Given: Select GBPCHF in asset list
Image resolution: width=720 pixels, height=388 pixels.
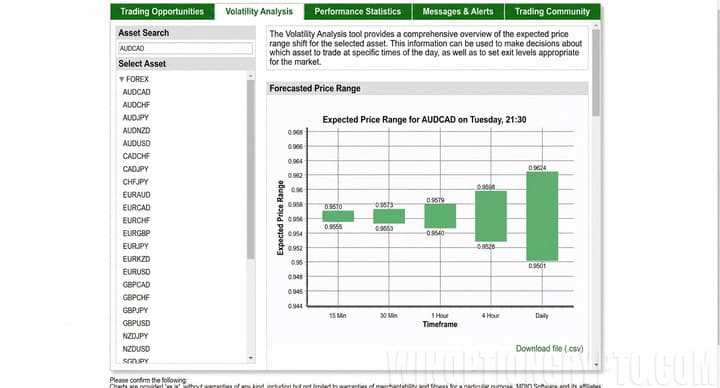Looking at the screenshot, I should [x=136, y=298].
